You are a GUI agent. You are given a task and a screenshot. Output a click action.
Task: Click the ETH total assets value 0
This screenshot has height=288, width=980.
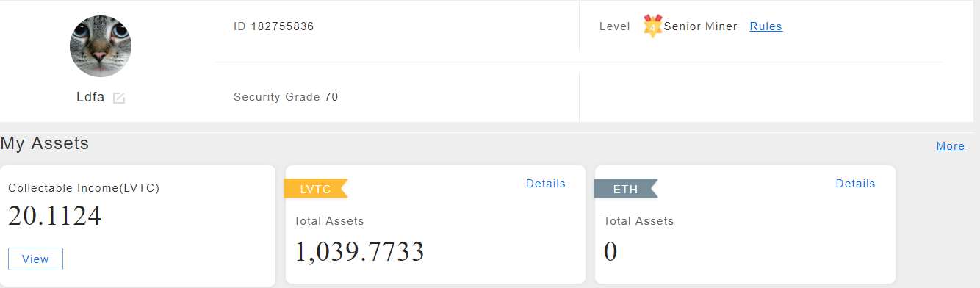(x=610, y=252)
